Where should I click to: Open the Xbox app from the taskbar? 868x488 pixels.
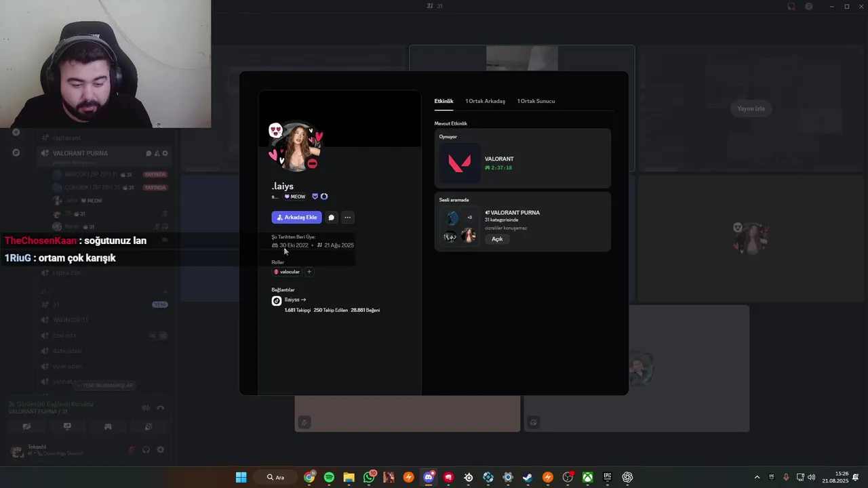pyautogui.click(x=587, y=477)
